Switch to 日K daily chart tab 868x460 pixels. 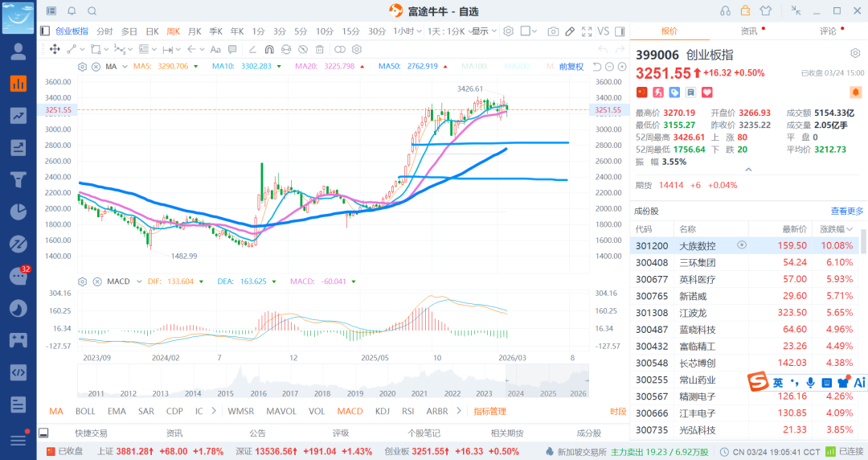(x=152, y=31)
